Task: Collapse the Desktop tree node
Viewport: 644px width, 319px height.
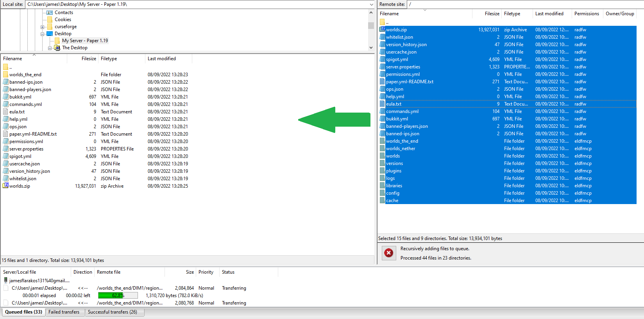Action: (x=42, y=34)
